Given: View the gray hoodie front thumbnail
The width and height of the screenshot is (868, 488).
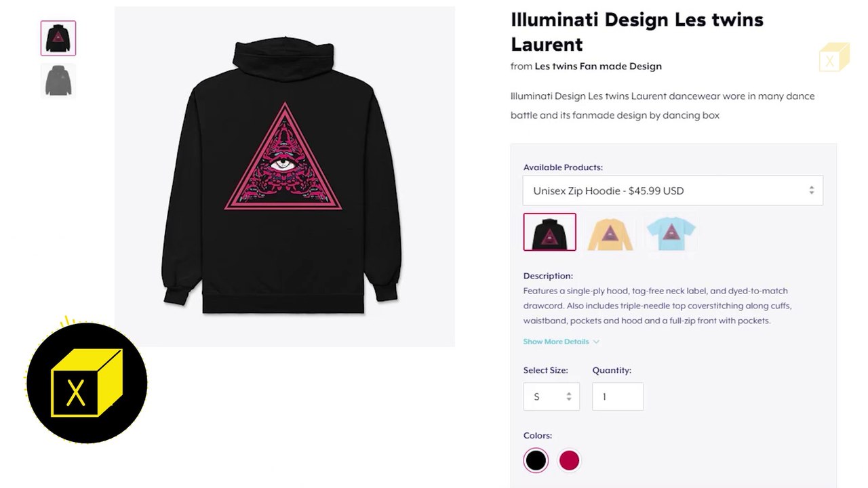Looking at the screenshot, I should coord(58,81).
